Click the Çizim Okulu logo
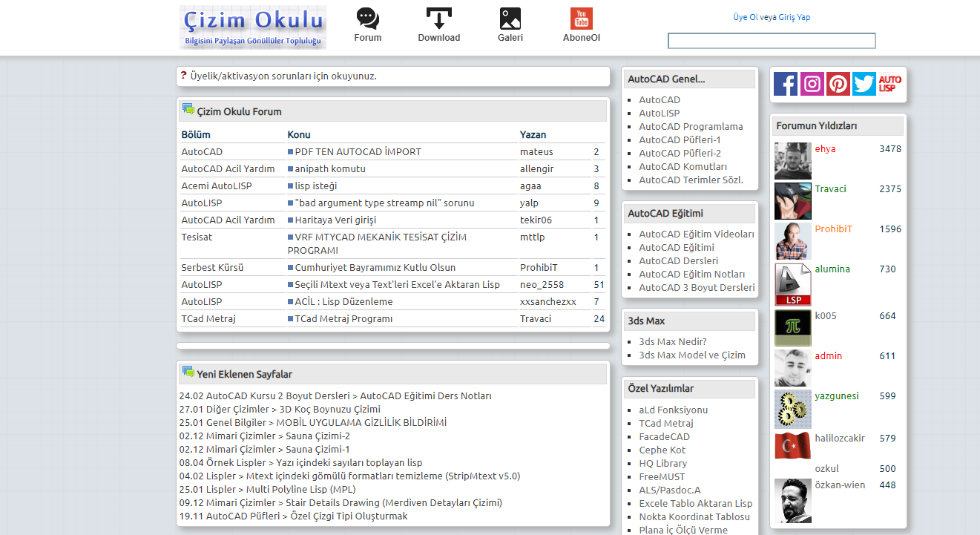This screenshot has height=535, width=980. (x=252, y=27)
